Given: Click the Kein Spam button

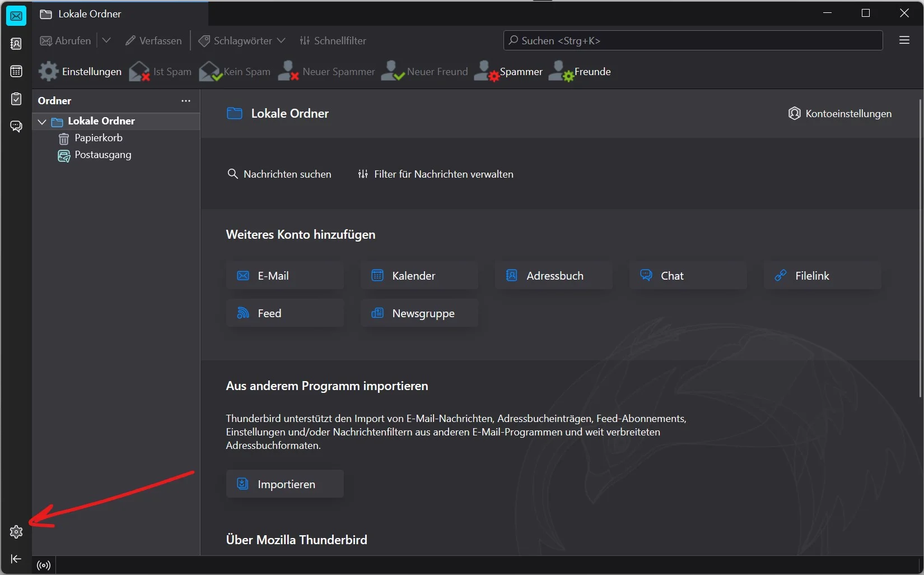Looking at the screenshot, I should click(x=235, y=72).
